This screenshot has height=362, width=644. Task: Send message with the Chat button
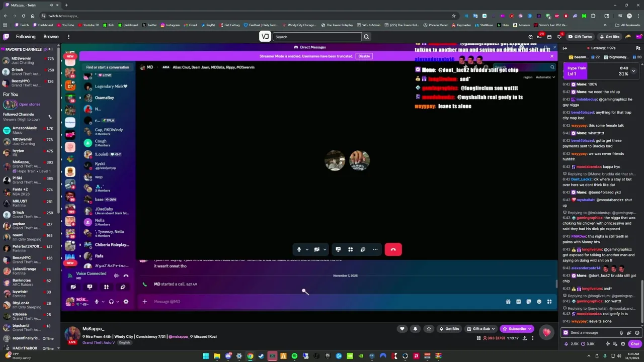tap(635, 344)
